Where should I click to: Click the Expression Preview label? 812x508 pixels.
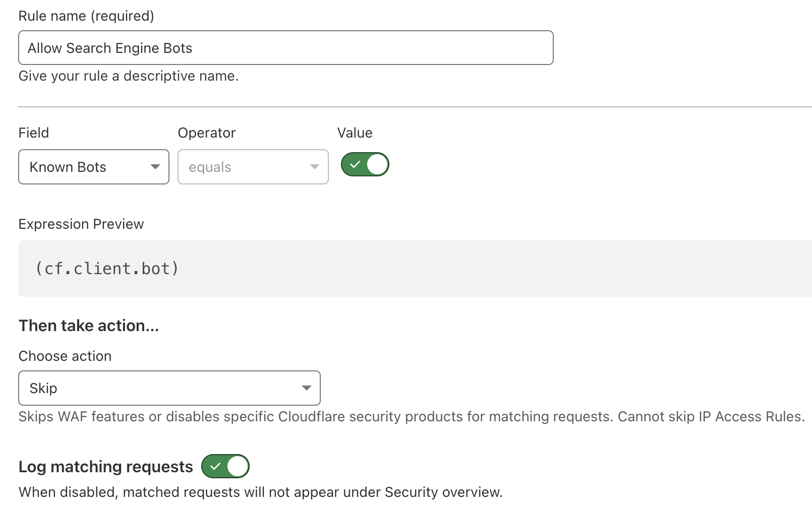click(x=81, y=224)
